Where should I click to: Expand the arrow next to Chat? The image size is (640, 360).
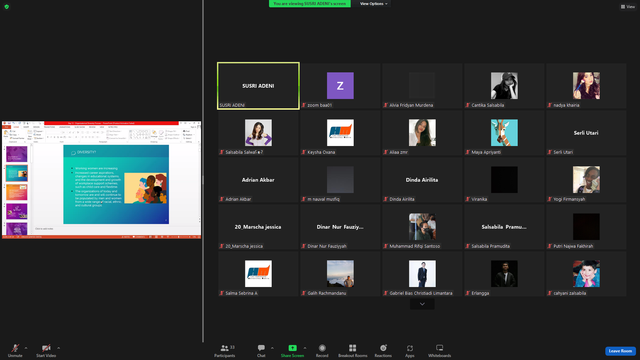[272, 348]
